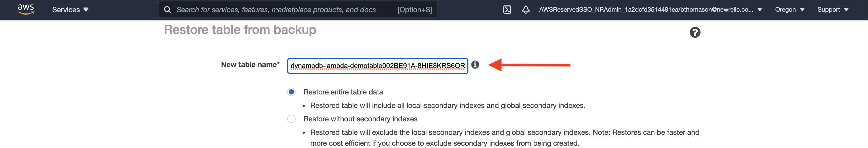868x148 pixels.
Task: Open the AWS CloudShell terminal icon
Action: coord(507,10)
